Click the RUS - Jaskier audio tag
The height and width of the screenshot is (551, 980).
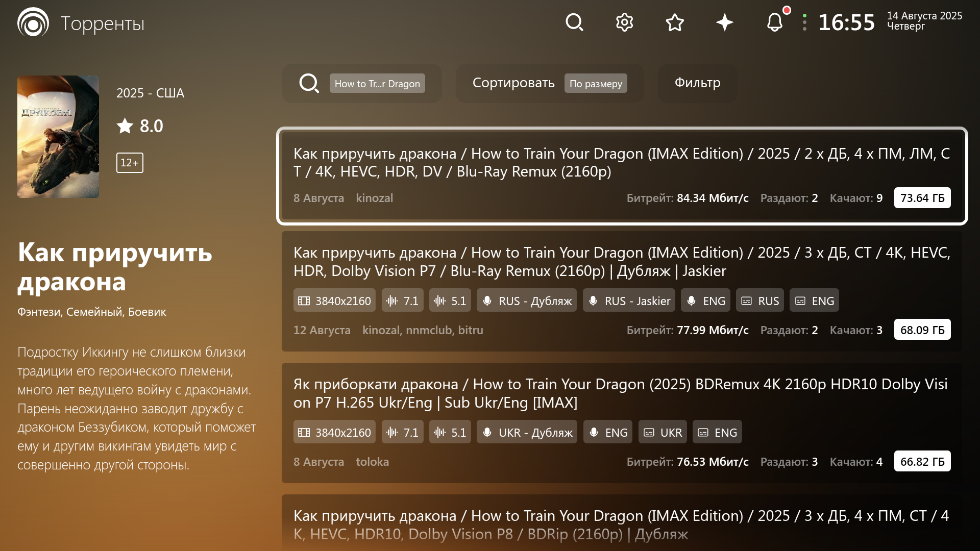[629, 301]
